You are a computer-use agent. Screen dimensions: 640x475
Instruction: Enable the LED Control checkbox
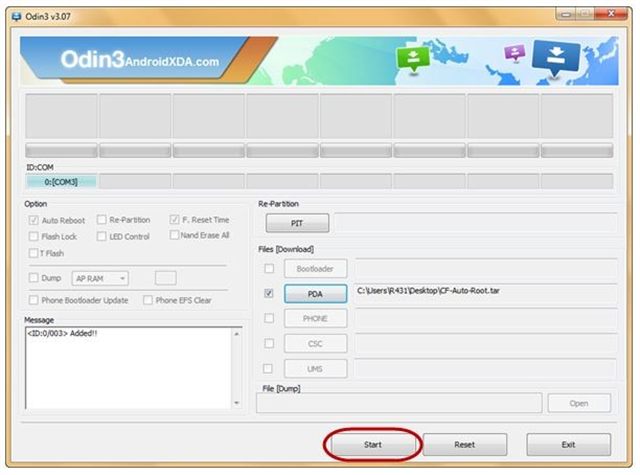pos(101,236)
